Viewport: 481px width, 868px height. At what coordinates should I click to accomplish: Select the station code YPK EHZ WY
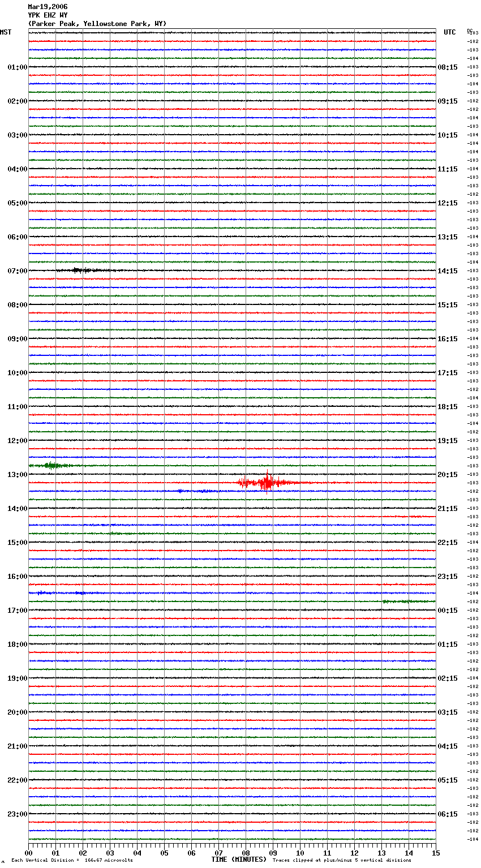[x=48, y=15]
